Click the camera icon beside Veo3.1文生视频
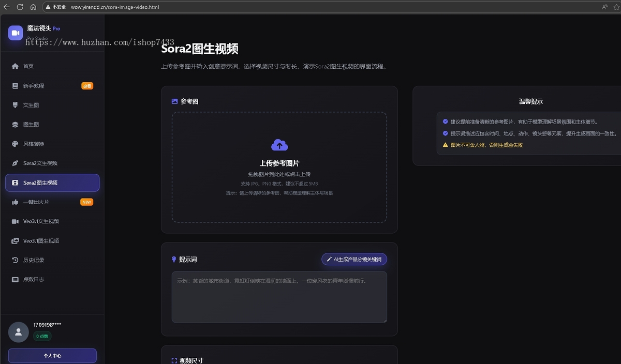The width and height of the screenshot is (621, 364). click(15, 221)
